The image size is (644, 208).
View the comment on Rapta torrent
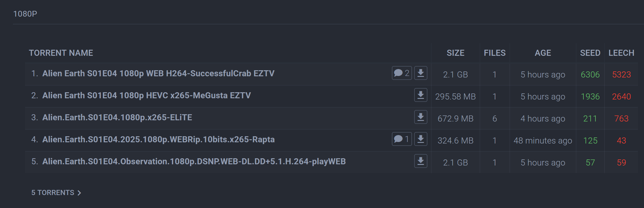[401, 139]
